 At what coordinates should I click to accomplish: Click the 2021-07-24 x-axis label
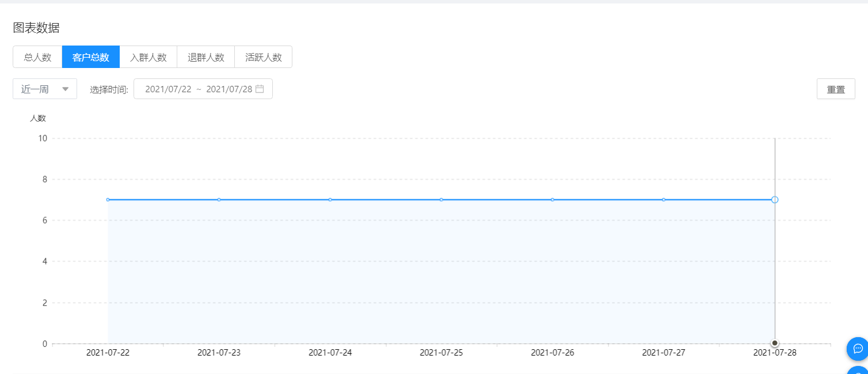pyautogui.click(x=330, y=353)
